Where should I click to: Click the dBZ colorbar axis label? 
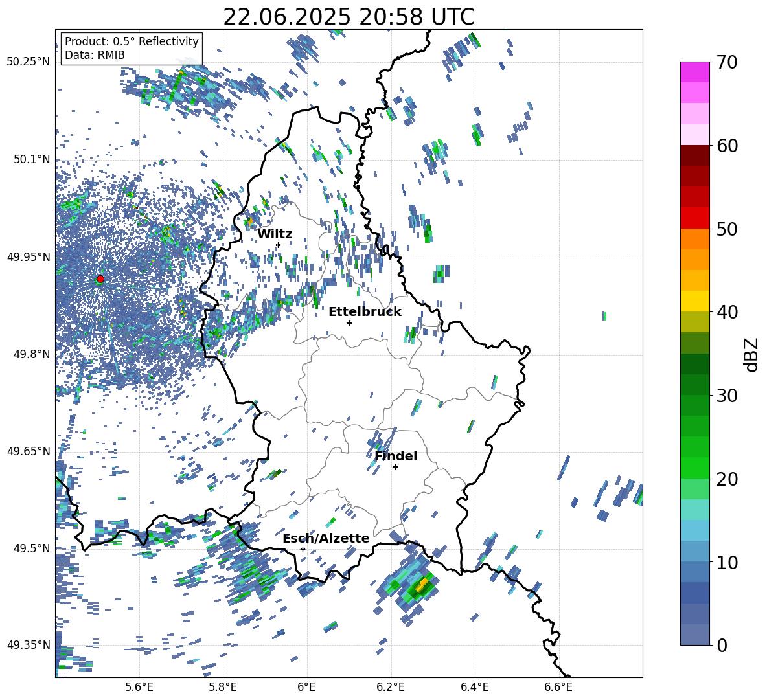751,354
